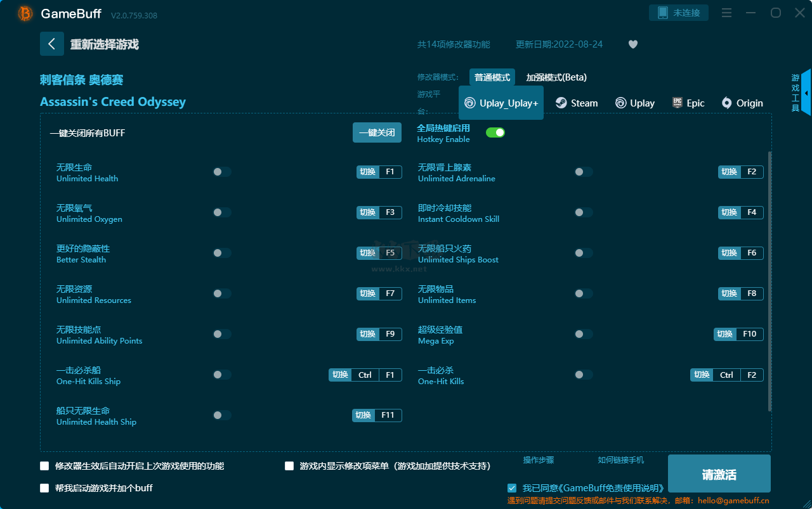
Task: Click the F6 hotkey switch for Ships Boost
Action: [x=741, y=253]
